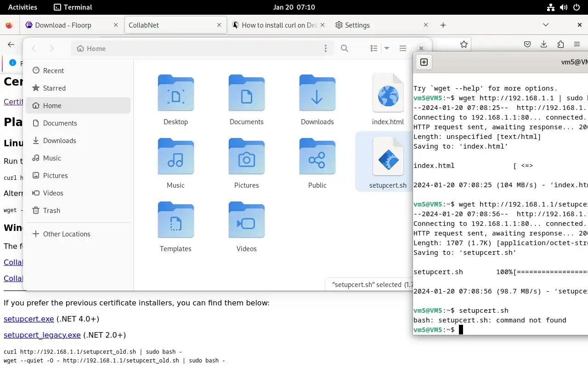Open the Documents folder in the file grid
The height and width of the screenshot is (368, 588).
(246, 93)
